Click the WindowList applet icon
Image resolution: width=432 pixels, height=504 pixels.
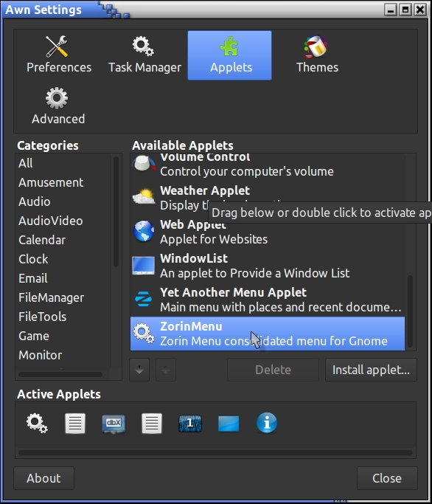pyautogui.click(x=144, y=266)
